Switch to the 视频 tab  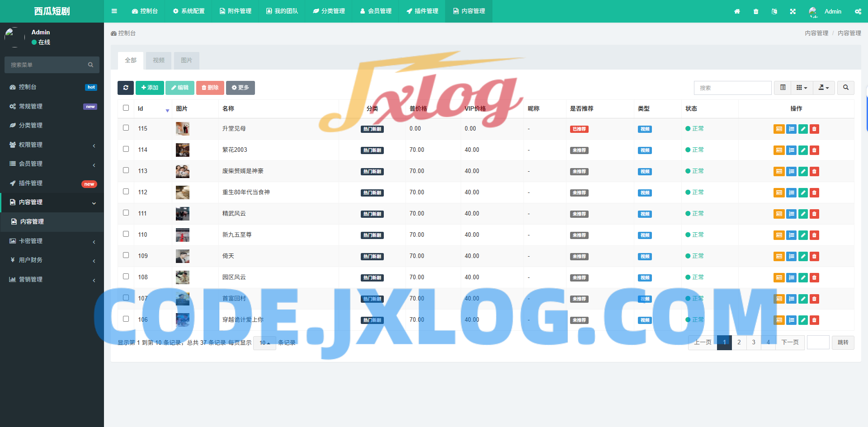158,60
